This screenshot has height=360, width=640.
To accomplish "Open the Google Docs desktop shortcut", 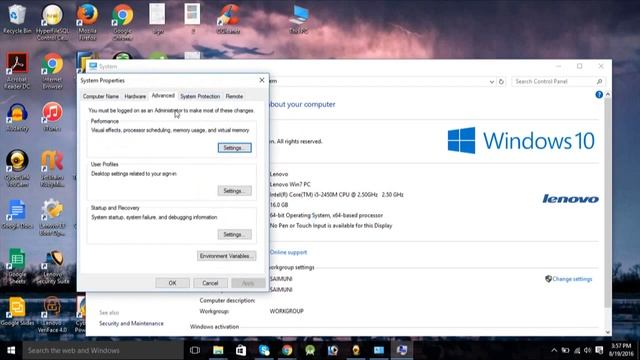I will [x=17, y=214].
